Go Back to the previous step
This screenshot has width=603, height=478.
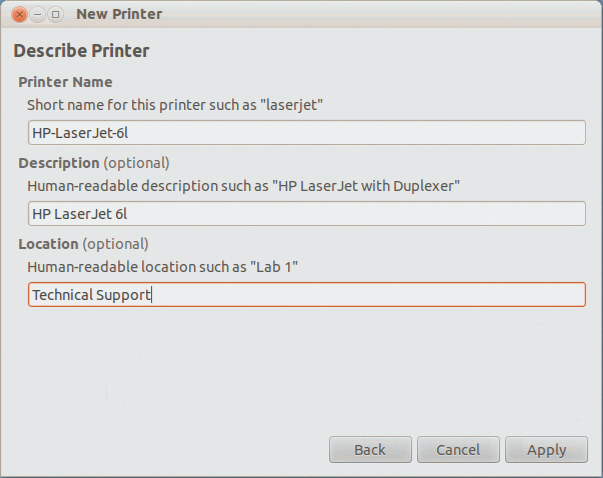click(x=370, y=450)
